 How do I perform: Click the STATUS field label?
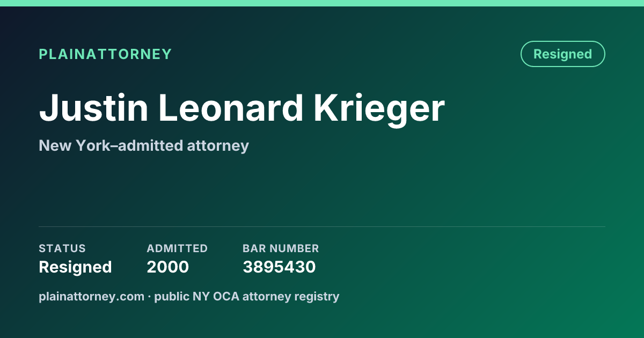[x=62, y=248]
